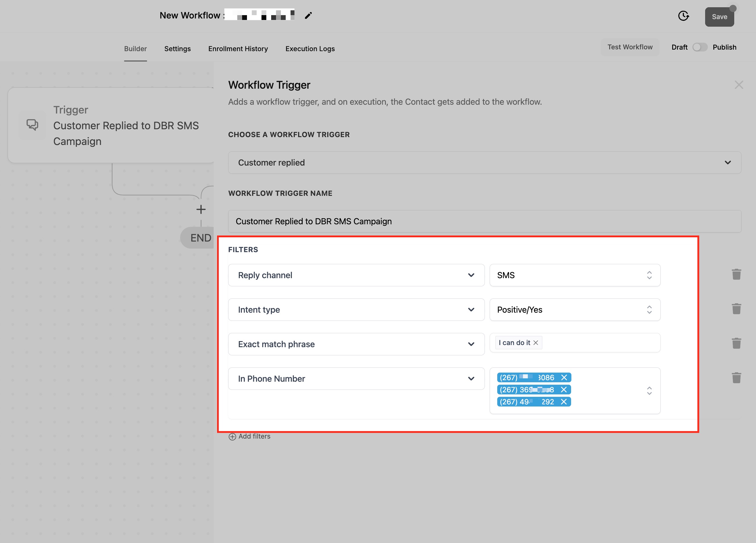This screenshot has width=756, height=543.
Task: Delete the Reply channel filter row
Action: click(x=736, y=274)
